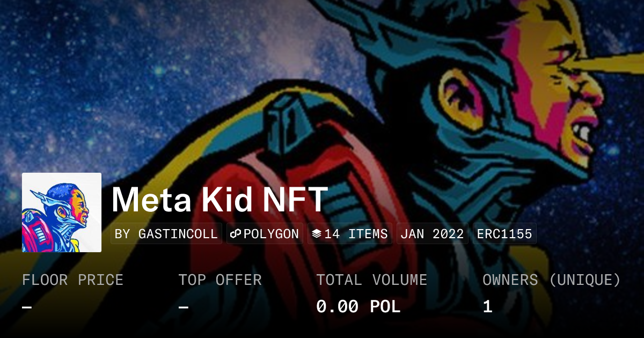Click the OWNERS (UNIQUE) heading
This screenshot has width=644, height=338.
pyautogui.click(x=552, y=280)
